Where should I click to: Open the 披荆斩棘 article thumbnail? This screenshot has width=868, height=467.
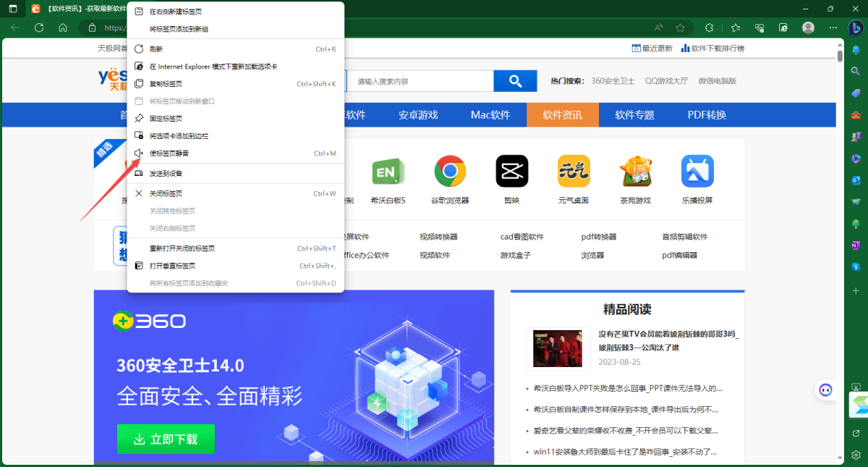pos(558,349)
